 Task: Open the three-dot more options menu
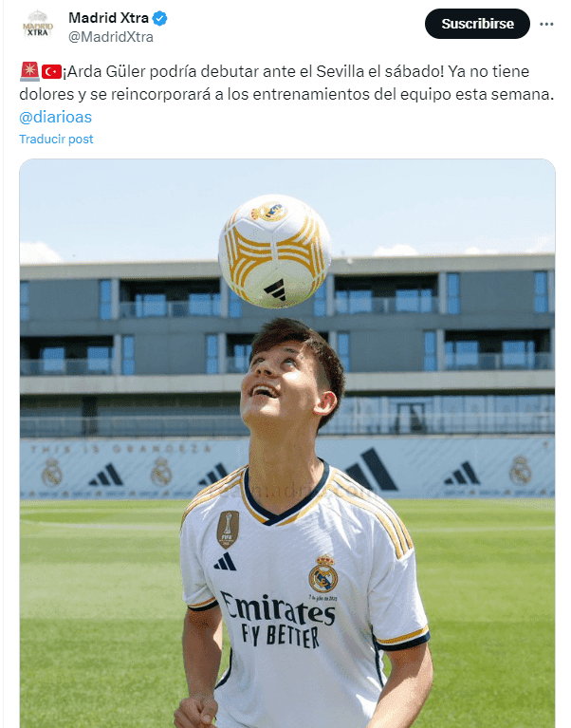(x=546, y=24)
